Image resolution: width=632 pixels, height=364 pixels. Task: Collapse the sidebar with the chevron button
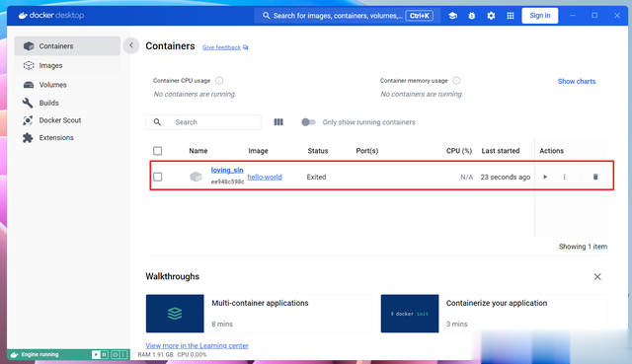pyautogui.click(x=131, y=45)
